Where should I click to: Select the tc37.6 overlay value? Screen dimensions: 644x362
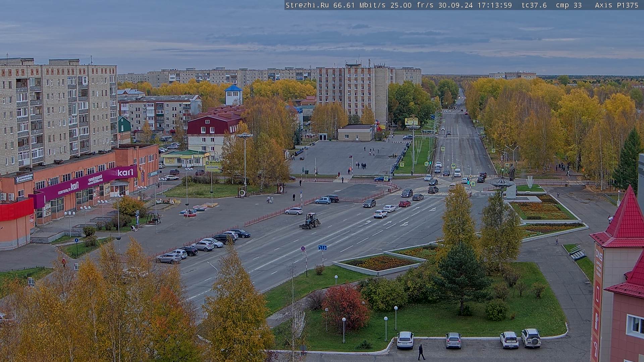click(x=534, y=5)
